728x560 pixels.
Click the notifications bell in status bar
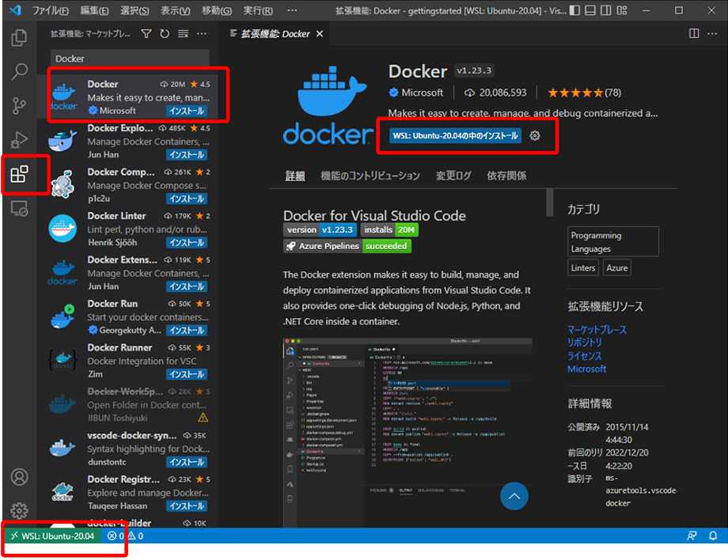click(x=713, y=535)
